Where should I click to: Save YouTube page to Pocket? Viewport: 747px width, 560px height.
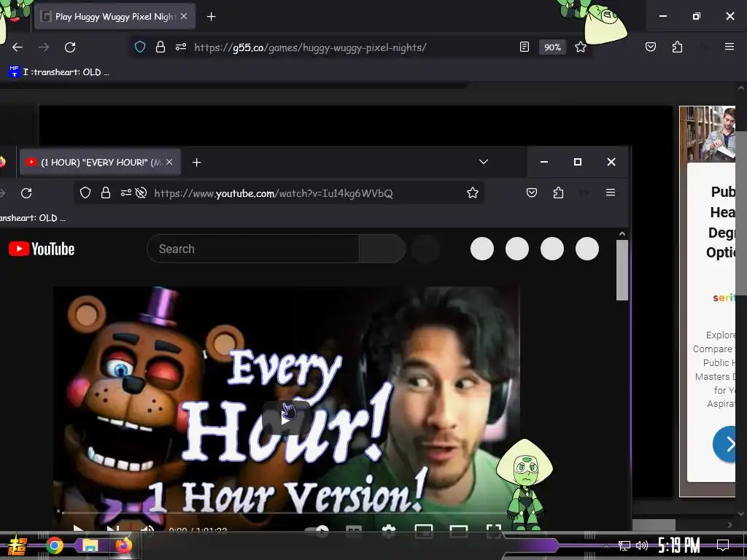[532, 192]
